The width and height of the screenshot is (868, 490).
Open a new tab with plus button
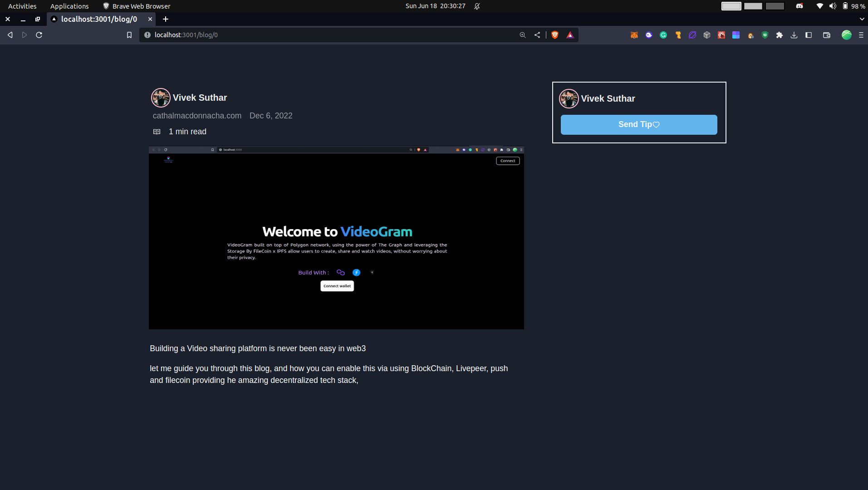click(166, 19)
